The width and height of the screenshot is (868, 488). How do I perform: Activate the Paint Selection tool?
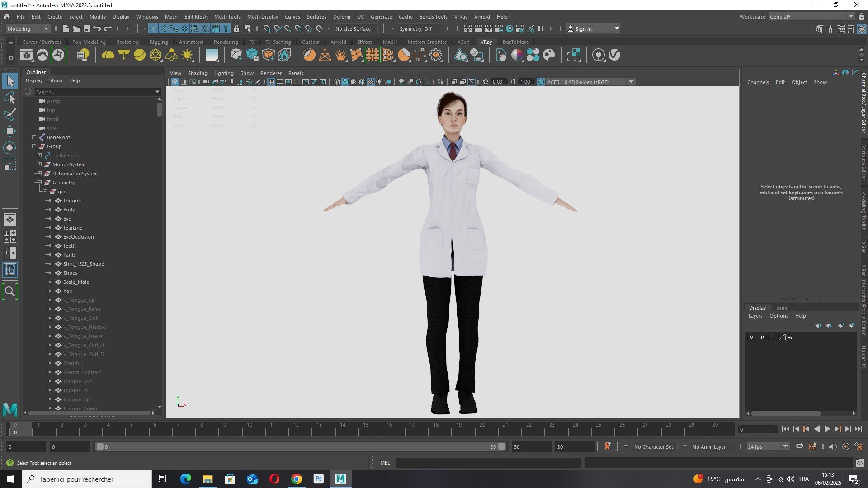[10, 114]
